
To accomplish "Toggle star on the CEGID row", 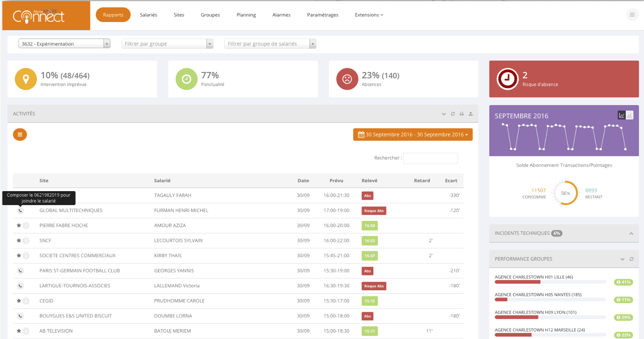I will [x=19, y=301].
